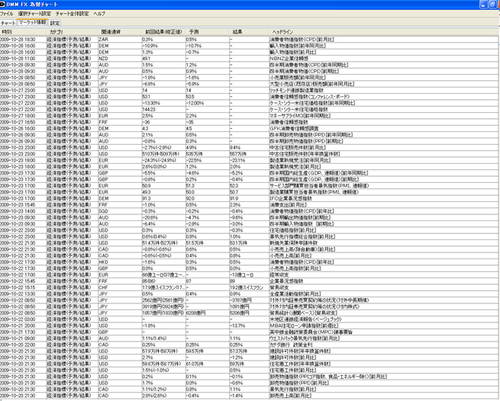Select the ベージュブック headline row
Viewport: 500px width, 401px height.
306,319
